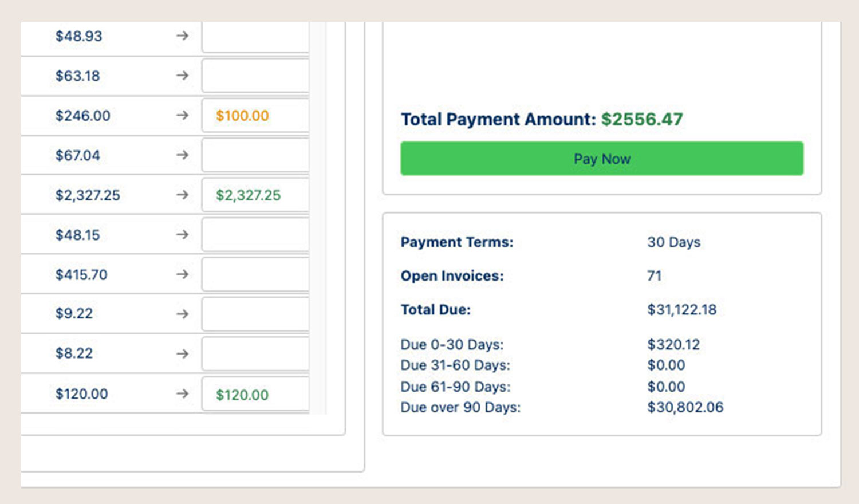The width and height of the screenshot is (859, 504).
Task: Click the arrow next to $48.93
Action: click(182, 36)
